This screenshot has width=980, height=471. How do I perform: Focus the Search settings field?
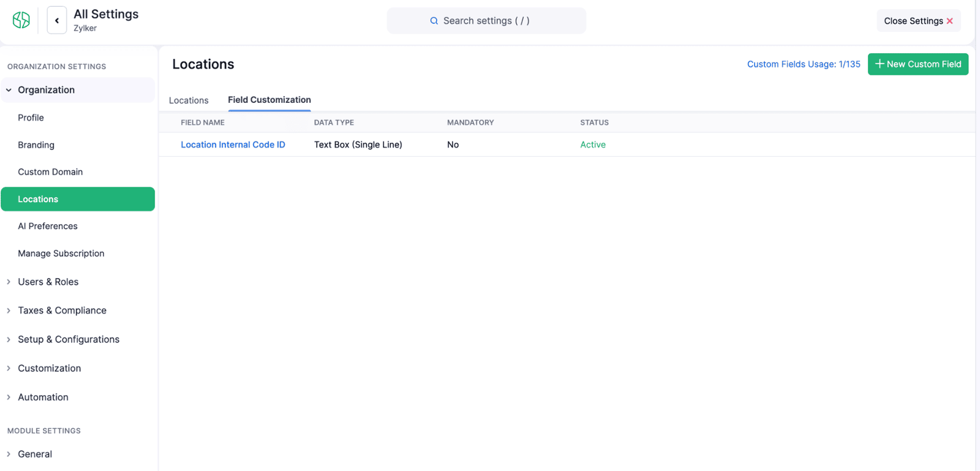[486, 21]
